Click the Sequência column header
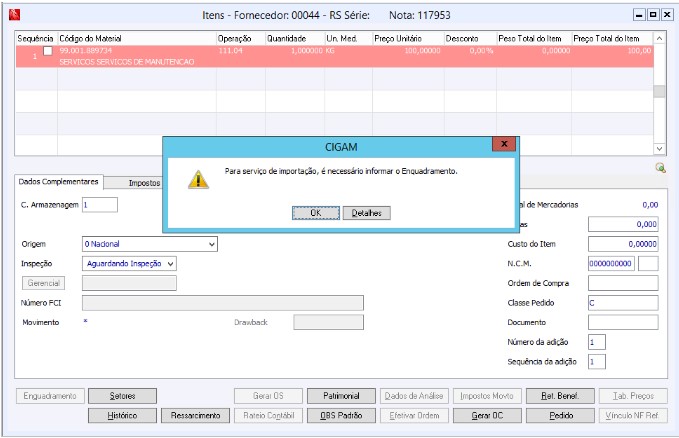The height and width of the screenshot is (438, 679). pyautogui.click(x=36, y=39)
